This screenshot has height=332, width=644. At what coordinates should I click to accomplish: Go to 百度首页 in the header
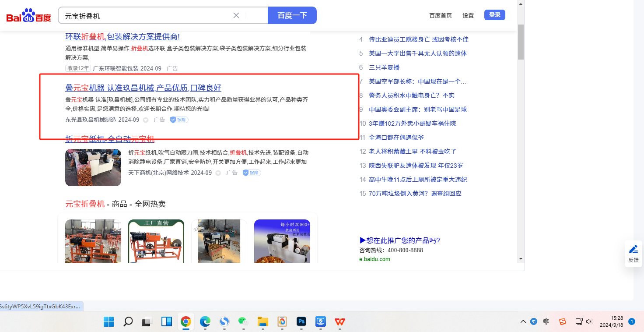441,15
